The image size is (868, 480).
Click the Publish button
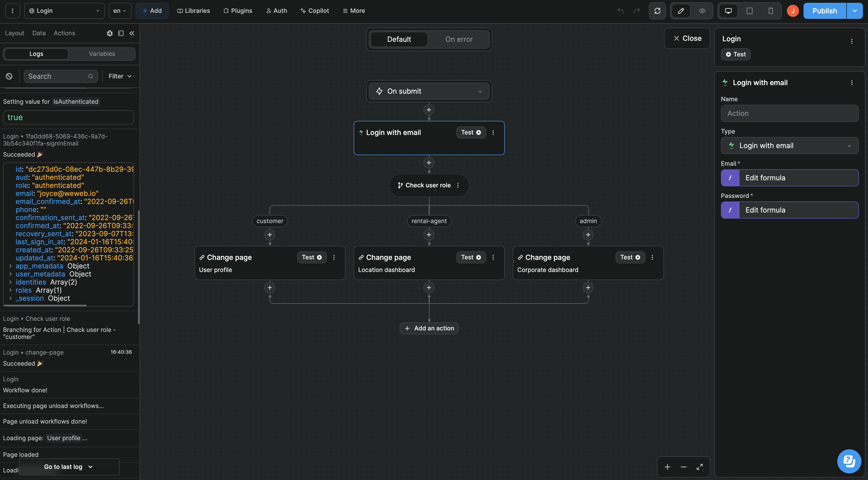click(824, 10)
